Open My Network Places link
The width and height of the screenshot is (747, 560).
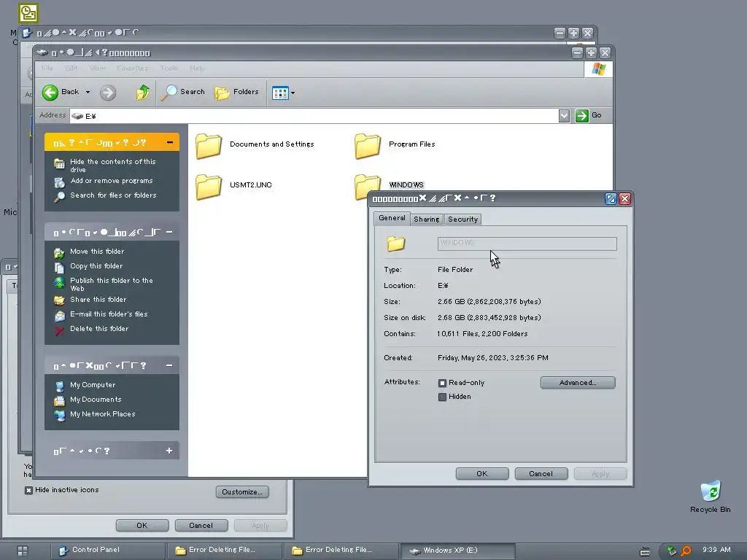click(102, 414)
